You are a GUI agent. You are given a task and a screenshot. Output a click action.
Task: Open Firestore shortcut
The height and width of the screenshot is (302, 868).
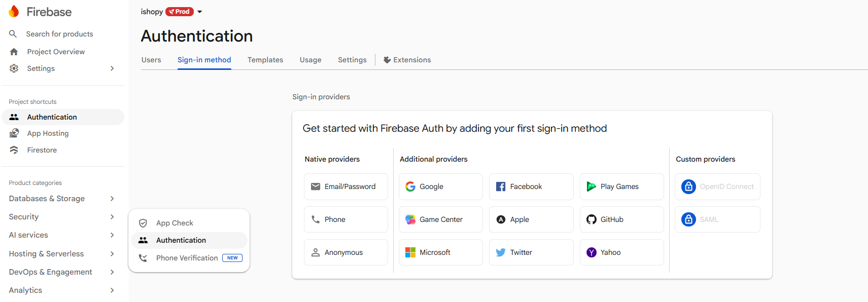pyautogui.click(x=42, y=150)
